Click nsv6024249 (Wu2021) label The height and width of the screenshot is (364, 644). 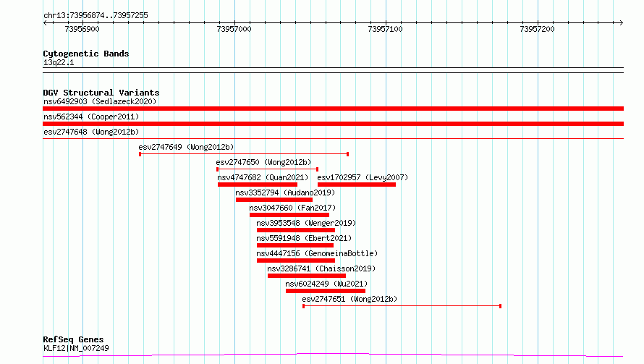point(326,284)
